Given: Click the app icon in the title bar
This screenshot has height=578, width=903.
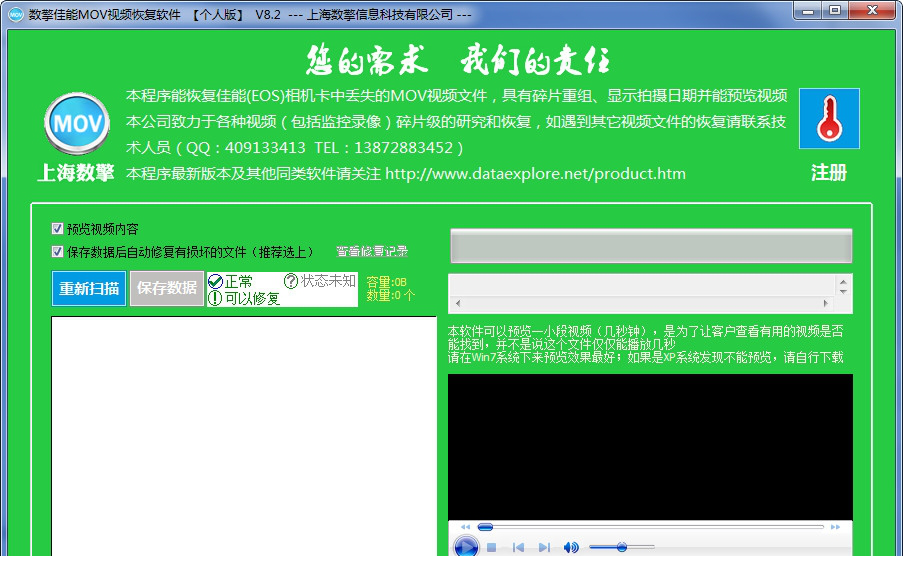Looking at the screenshot, I should pyautogui.click(x=16, y=14).
